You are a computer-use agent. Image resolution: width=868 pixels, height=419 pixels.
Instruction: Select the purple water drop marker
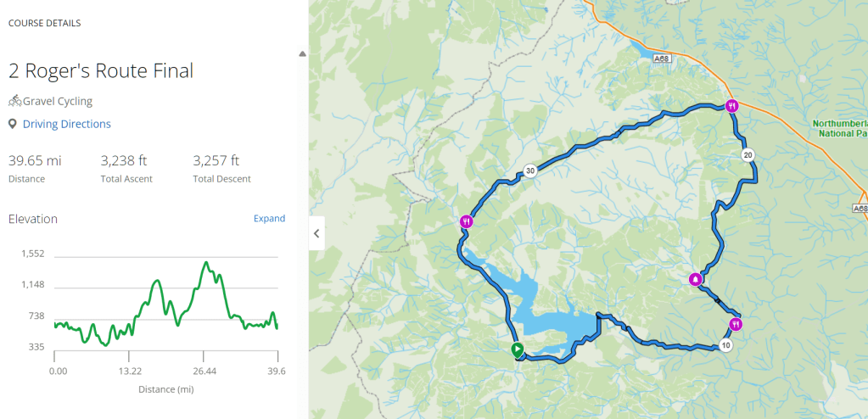coord(696,279)
